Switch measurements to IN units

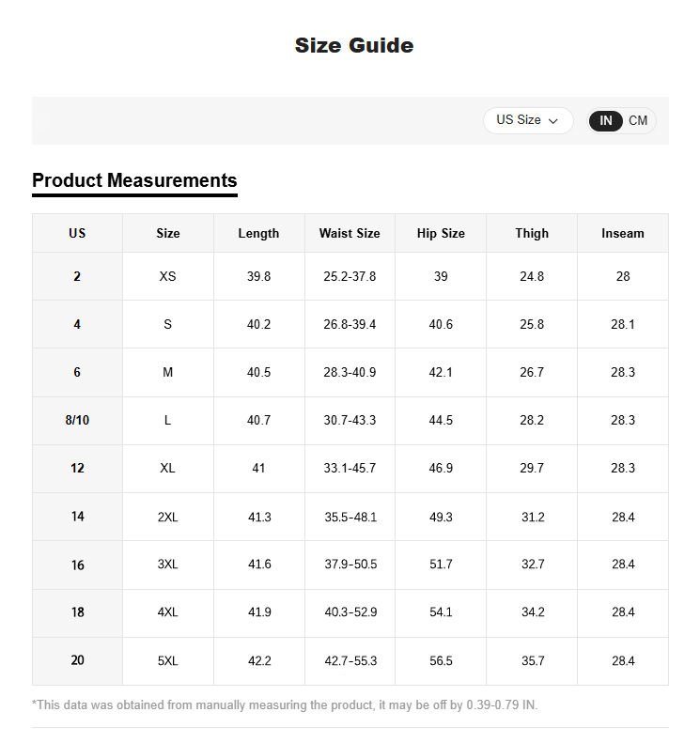pyautogui.click(x=606, y=120)
